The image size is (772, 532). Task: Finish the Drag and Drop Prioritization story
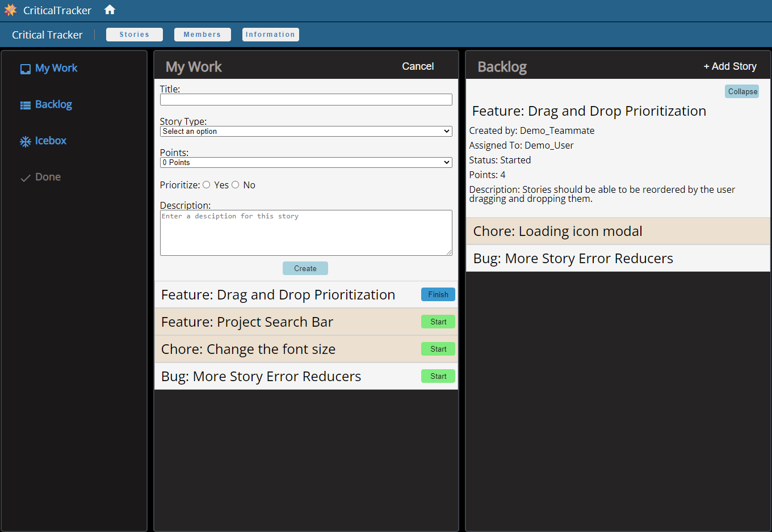click(438, 294)
